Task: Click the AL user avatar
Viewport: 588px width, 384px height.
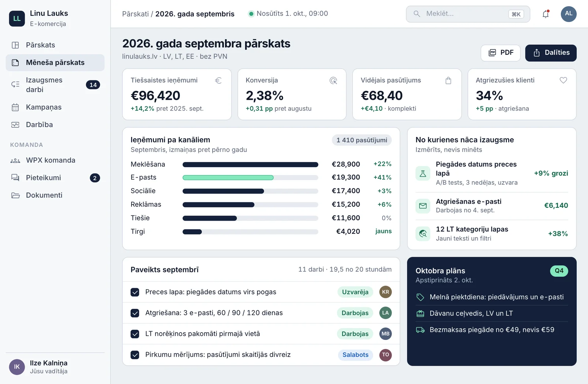Action: click(569, 14)
